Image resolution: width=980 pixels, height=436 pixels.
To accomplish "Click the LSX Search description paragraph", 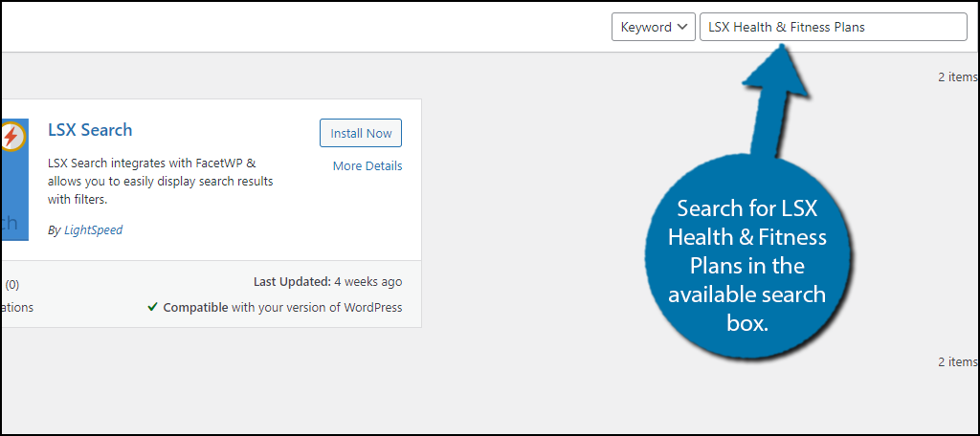I will 161,182.
